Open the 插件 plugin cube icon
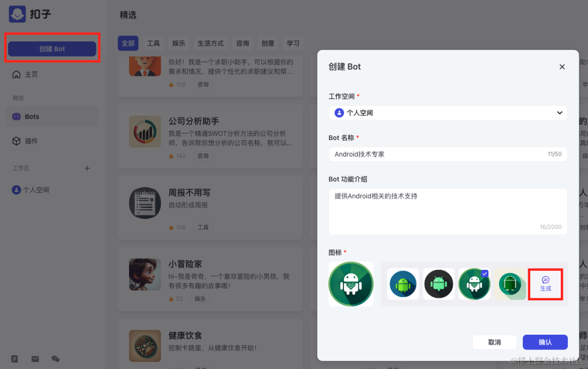This screenshot has height=369, width=588. pyautogui.click(x=16, y=141)
